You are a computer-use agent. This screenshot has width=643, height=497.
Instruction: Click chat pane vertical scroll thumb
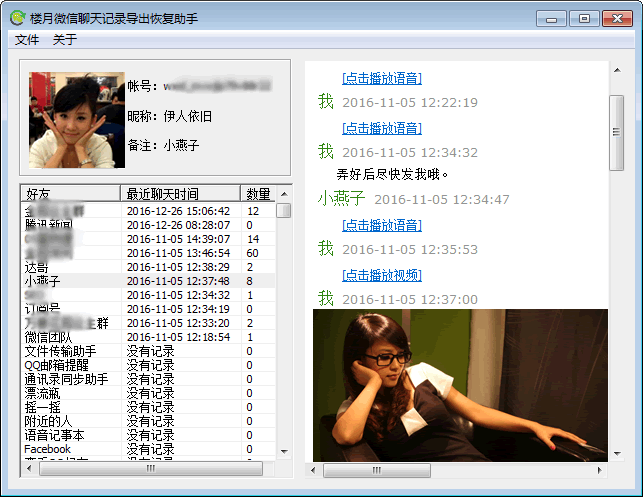point(616,132)
